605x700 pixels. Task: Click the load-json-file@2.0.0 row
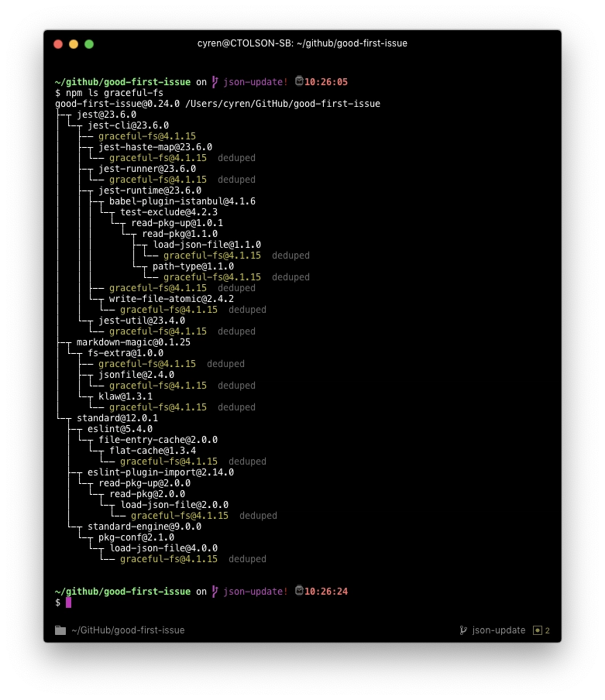click(174, 505)
